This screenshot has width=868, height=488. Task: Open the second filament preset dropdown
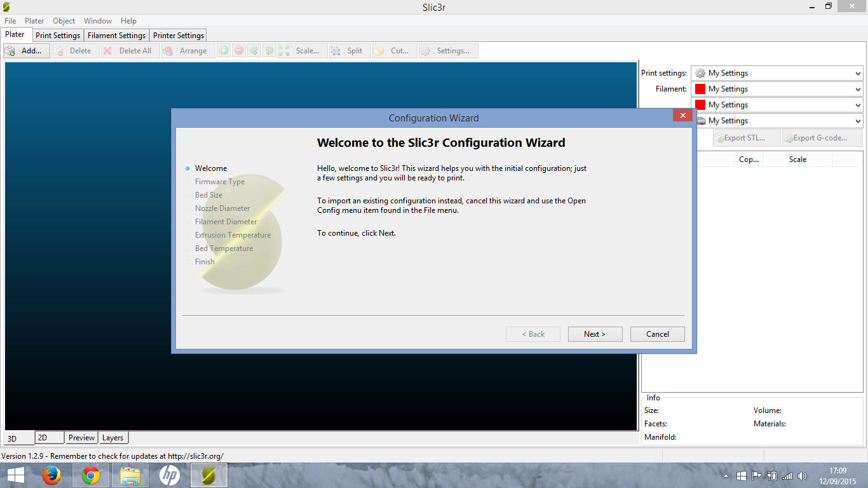tap(776, 105)
